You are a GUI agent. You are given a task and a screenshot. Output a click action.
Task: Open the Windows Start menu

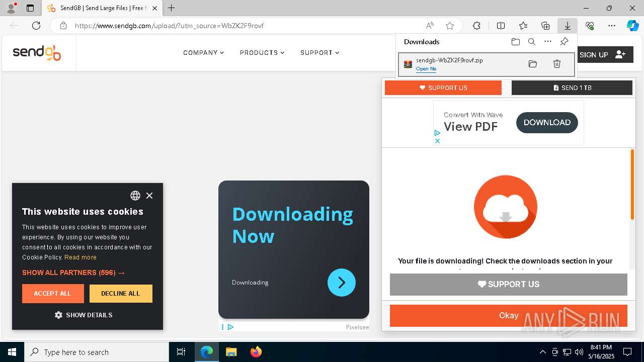click(12, 352)
